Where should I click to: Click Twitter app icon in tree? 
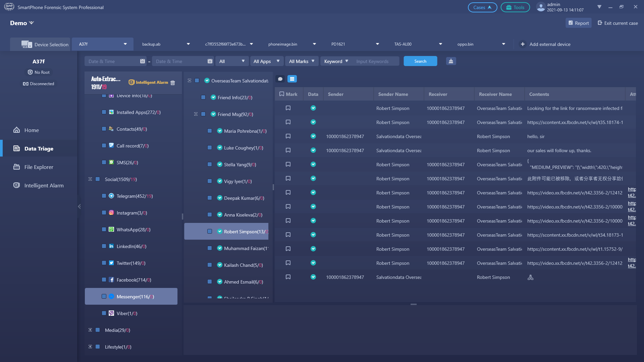point(111,263)
